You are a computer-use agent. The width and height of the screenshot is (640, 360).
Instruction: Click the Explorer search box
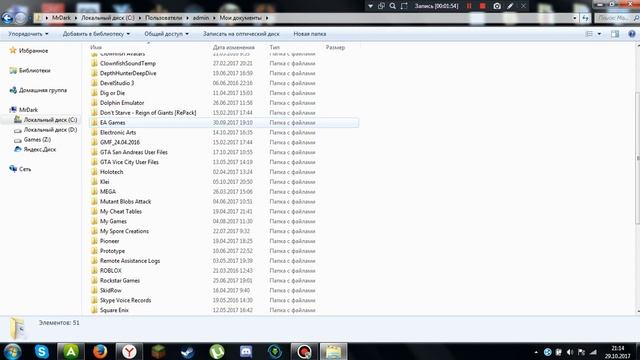616,18
